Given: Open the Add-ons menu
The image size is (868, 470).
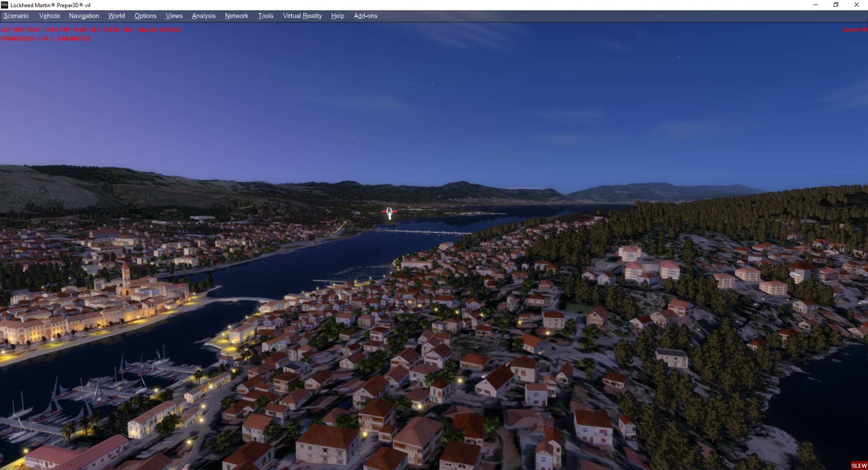Looking at the screenshot, I should pos(365,16).
